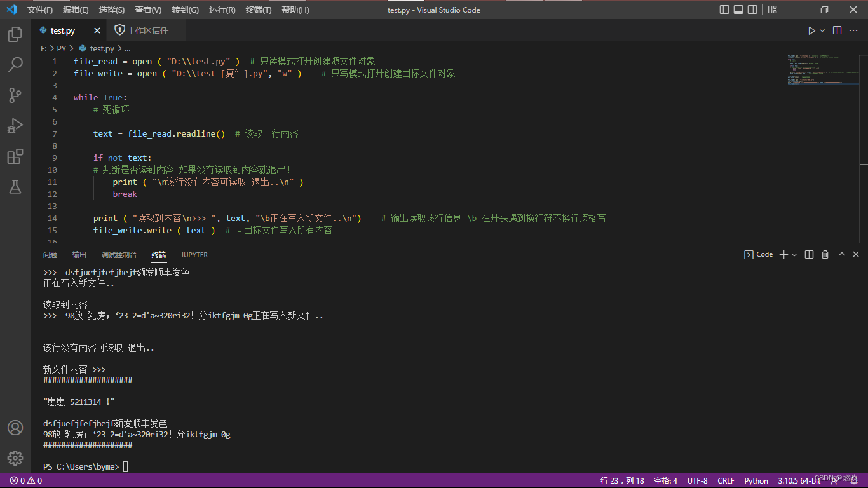Open the Search view in activity bar
Viewport: 868px width, 488px height.
coord(15,65)
